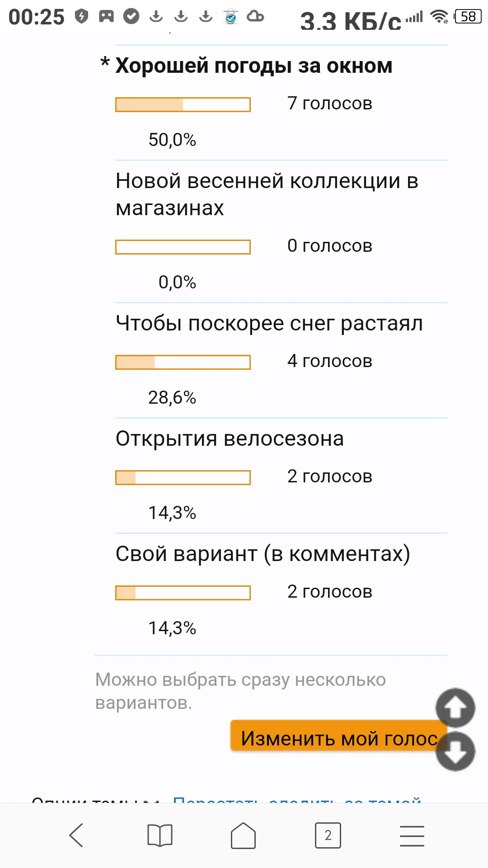Tap the 7 голосов vote count
Screen dimensions: 488x868
[330, 103]
